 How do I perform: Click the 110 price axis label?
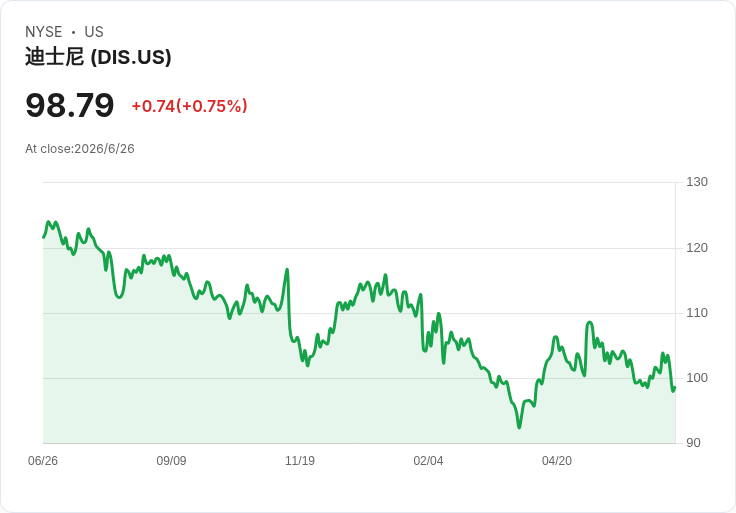697,313
